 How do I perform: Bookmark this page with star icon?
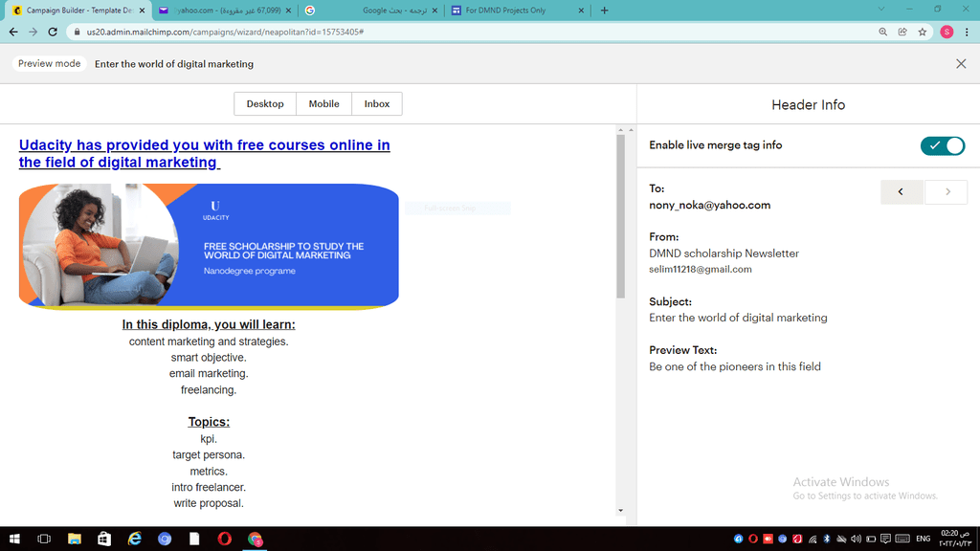(923, 32)
